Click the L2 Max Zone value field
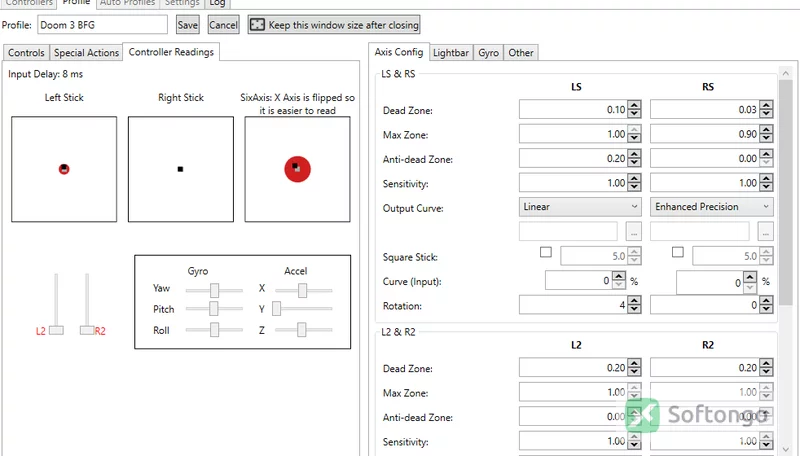 point(573,392)
